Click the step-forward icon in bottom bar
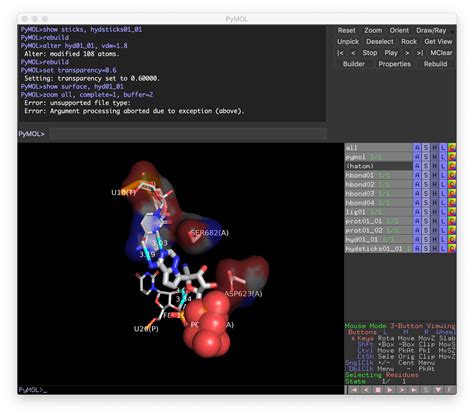Screen dimensions: 474x416 [402, 390]
